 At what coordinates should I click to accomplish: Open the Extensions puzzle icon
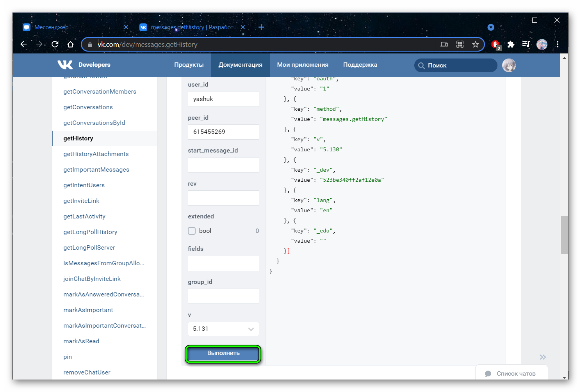[x=511, y=44]
